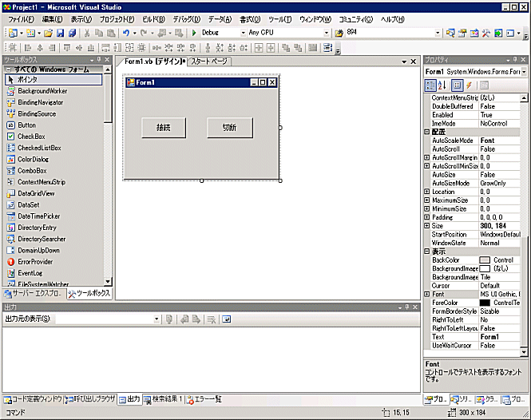Switch to the スタート ページ tab

[x=209, y=61]
